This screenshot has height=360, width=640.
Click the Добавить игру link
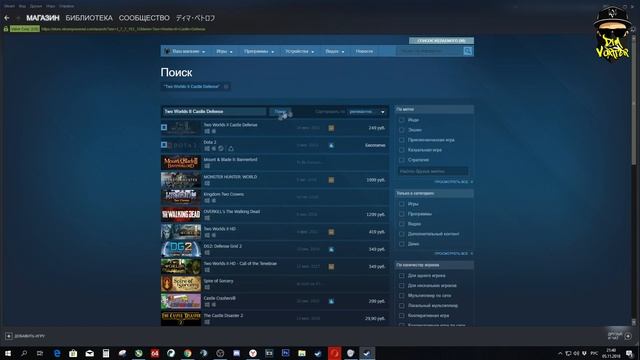(29, 336)
